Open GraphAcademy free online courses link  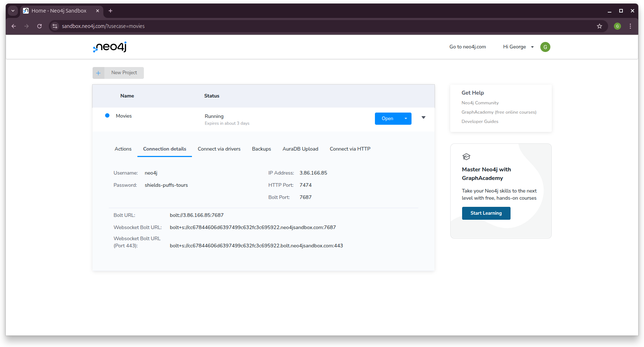tap(499, 112)
